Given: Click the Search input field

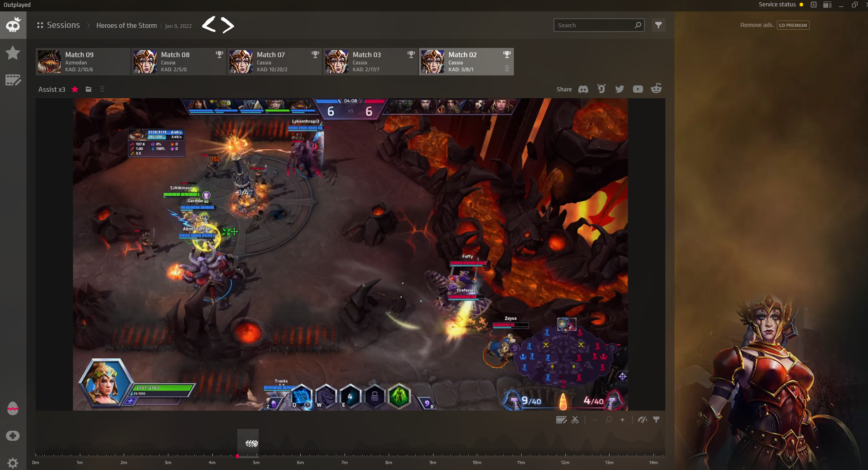Looking at the screenshot, I should [x=593, y=25].
